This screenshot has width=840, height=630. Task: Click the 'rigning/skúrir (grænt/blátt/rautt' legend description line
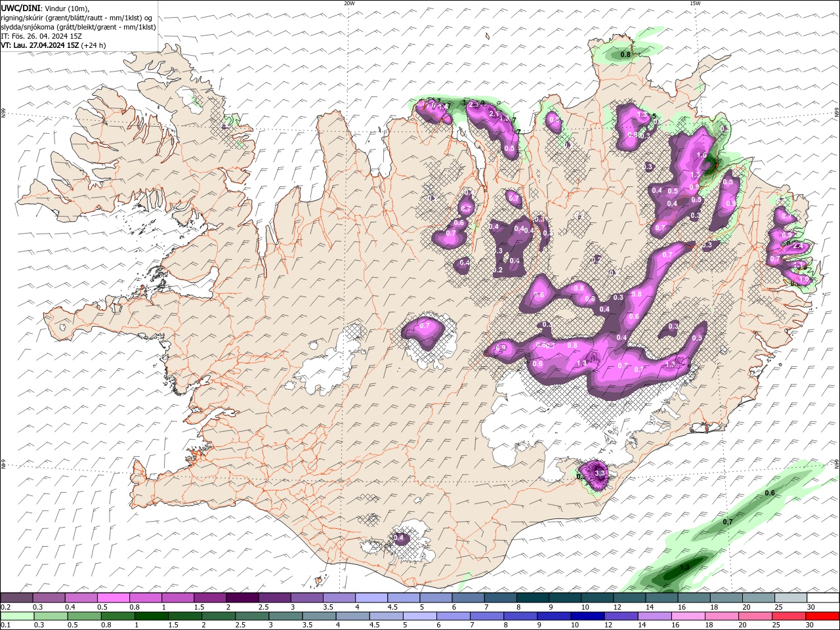[x=77, y=18]
